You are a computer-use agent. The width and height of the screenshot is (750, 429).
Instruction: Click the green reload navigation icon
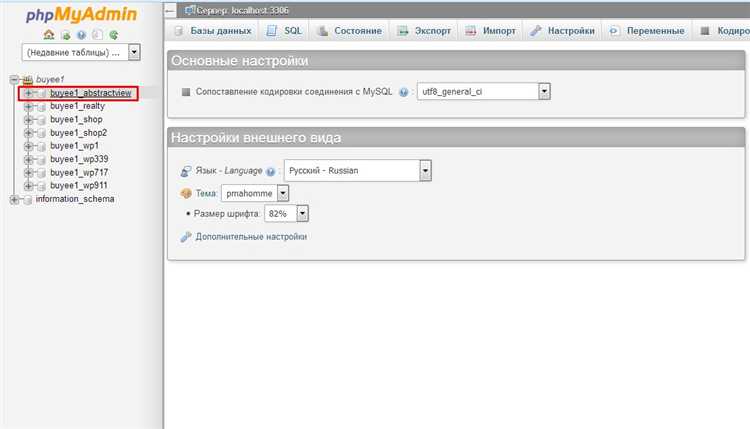113,35
